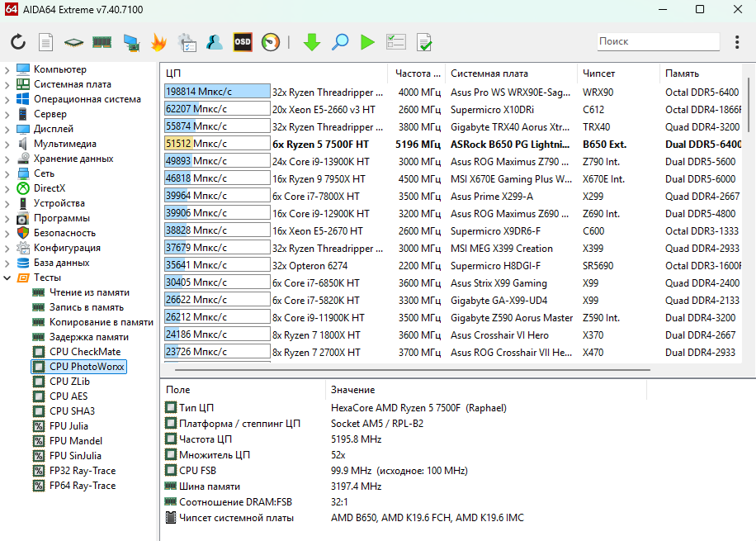Open the CPU chip toolbar icon
Image resolution: width=756 pixels, height=541 pixels.
click(x=73, y=42)
